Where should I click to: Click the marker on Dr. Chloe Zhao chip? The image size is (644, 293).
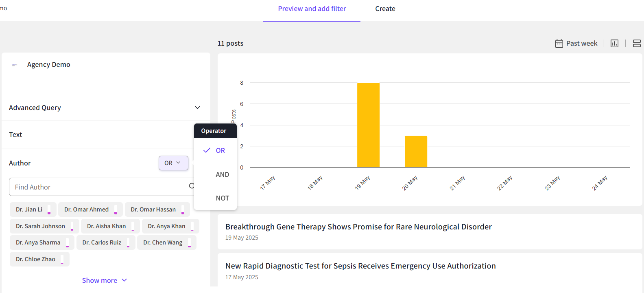tap(62, 260)
